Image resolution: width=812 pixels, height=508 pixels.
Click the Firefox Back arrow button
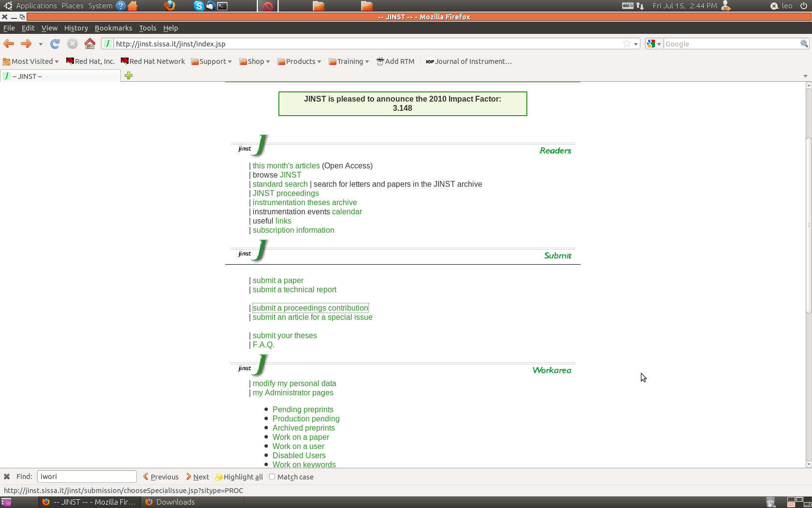pos(9,44)
